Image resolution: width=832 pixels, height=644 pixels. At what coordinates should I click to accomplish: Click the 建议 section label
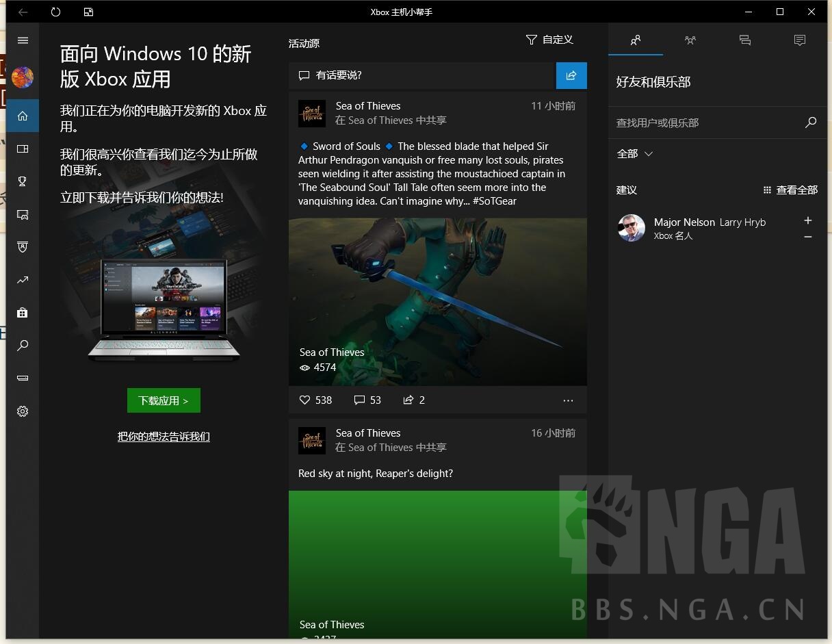(627, 190)
